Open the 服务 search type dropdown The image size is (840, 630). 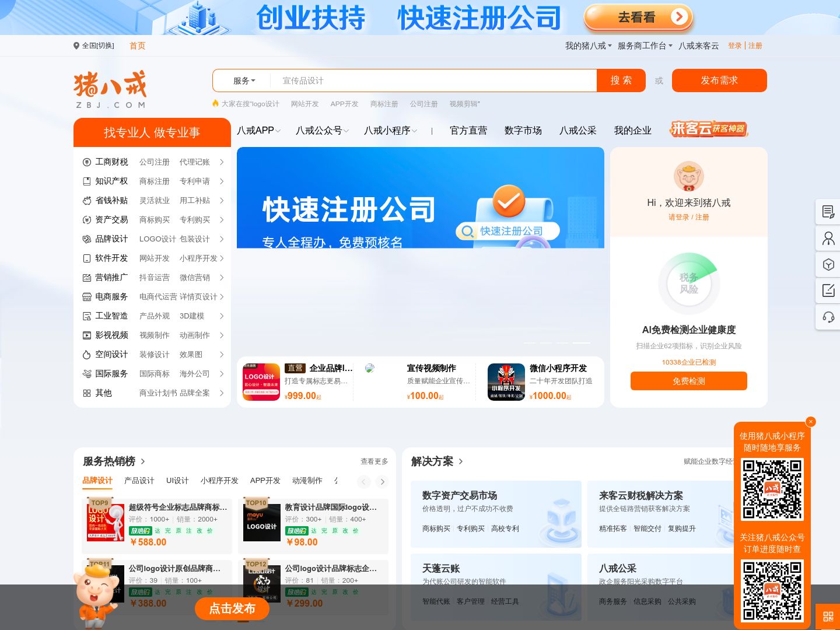244,80
